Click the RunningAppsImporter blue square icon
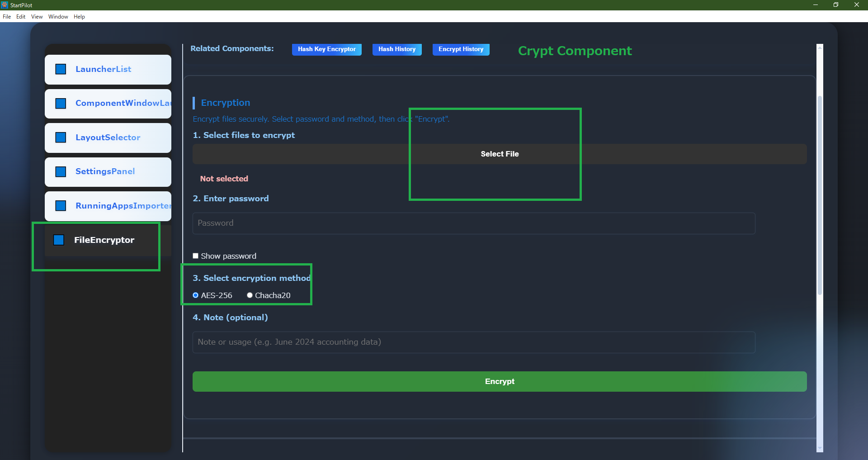Viewport: 868px width, 460px height. (61, 206)
